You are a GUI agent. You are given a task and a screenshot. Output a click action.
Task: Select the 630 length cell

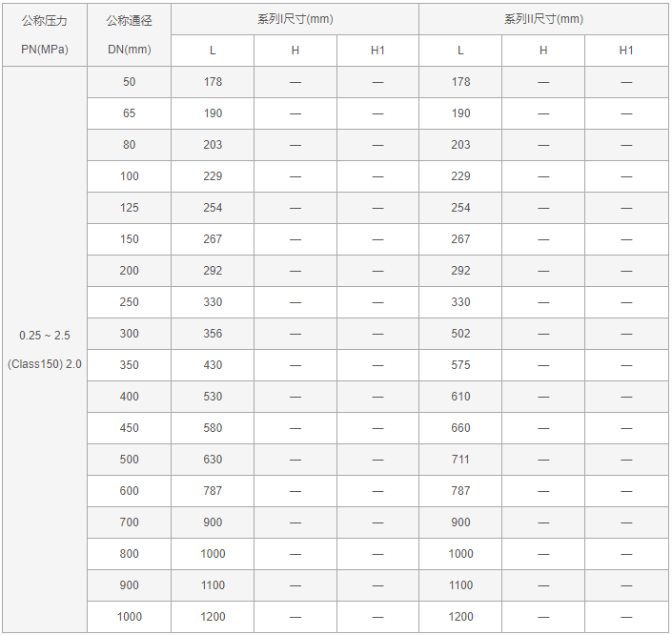213,460
